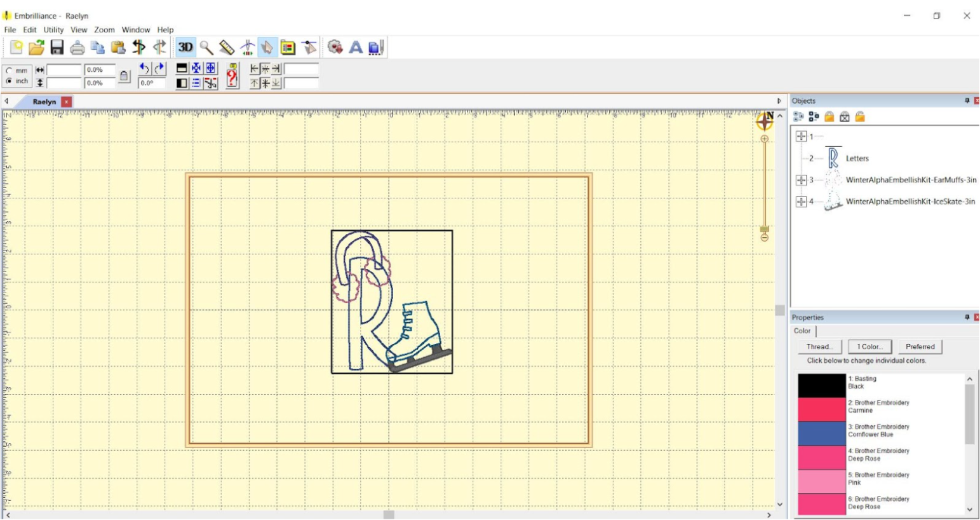Click the rotate right blue arrow
The width and height of the screenshot is (980, 520).
click(159, 69)
